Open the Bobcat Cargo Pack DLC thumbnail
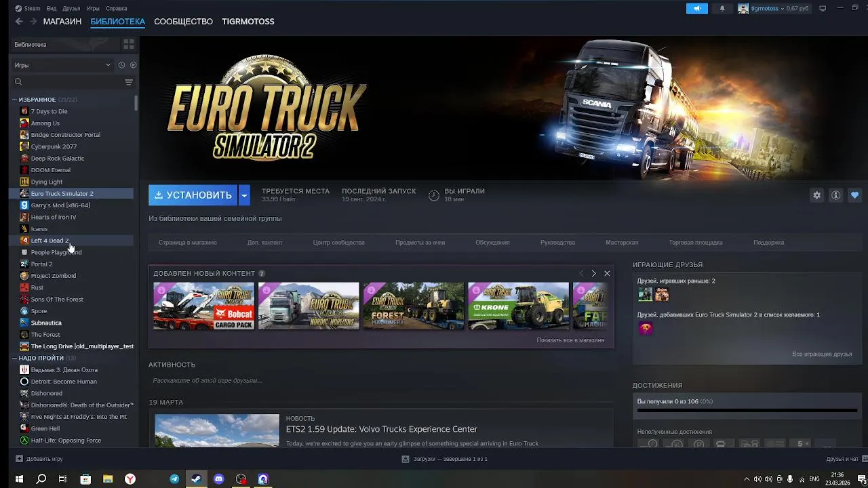Viewport: 868px width, 488px height. [x=203, y=306]
